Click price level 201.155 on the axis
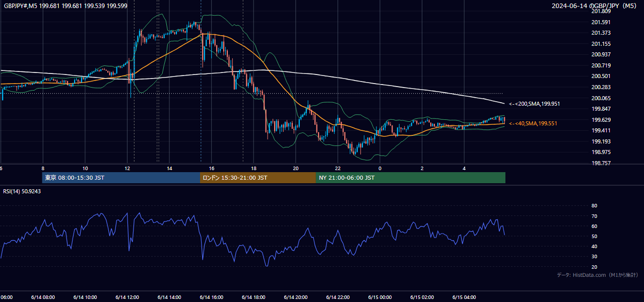The image size is (644, 302). click(x=601, y=44)
